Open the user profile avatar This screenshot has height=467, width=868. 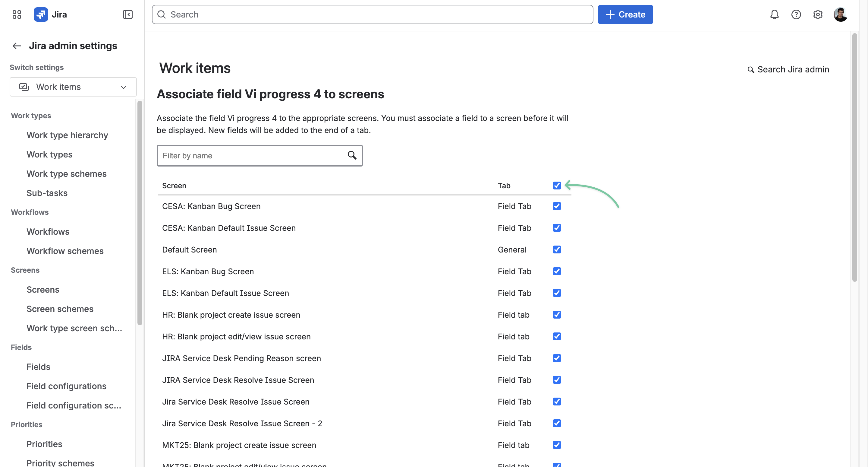840,14
